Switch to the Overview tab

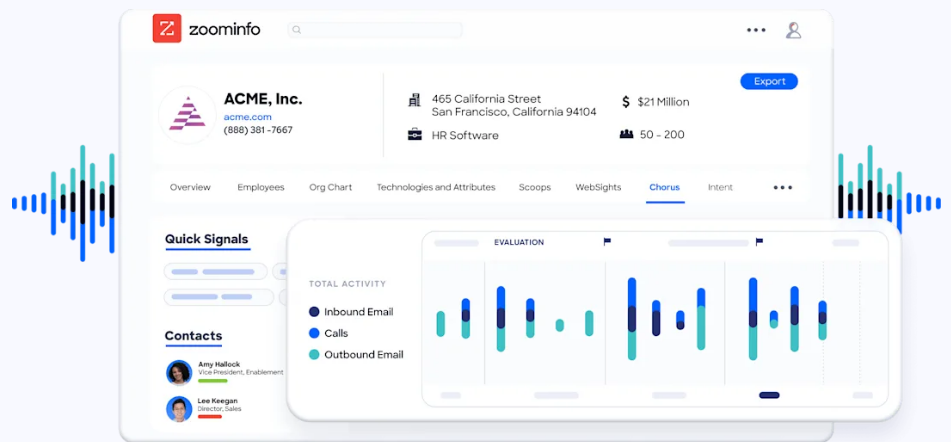190,187
